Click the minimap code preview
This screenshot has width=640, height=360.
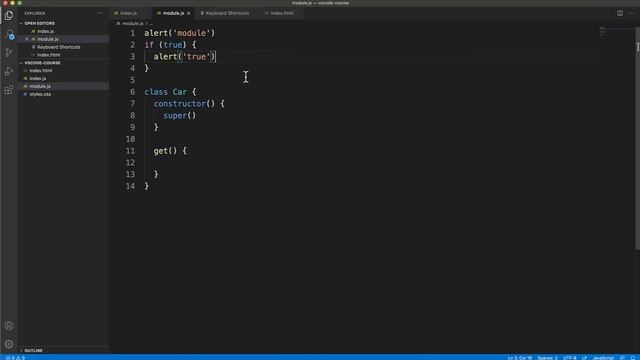603,31
